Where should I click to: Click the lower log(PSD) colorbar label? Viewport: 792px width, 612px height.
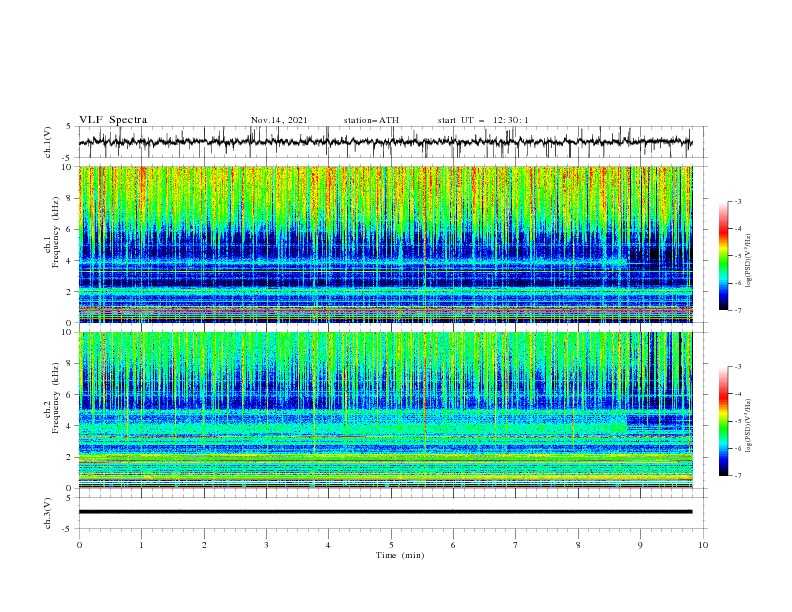[749, 426]
